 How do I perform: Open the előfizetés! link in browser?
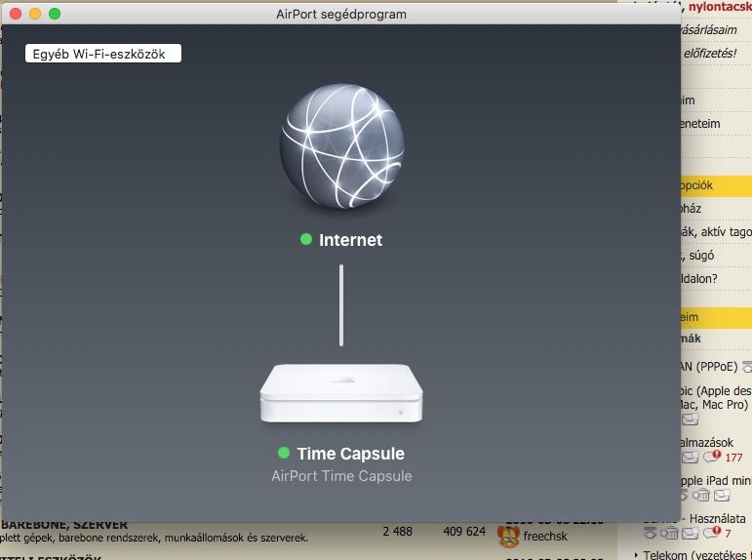coord(710,54)
